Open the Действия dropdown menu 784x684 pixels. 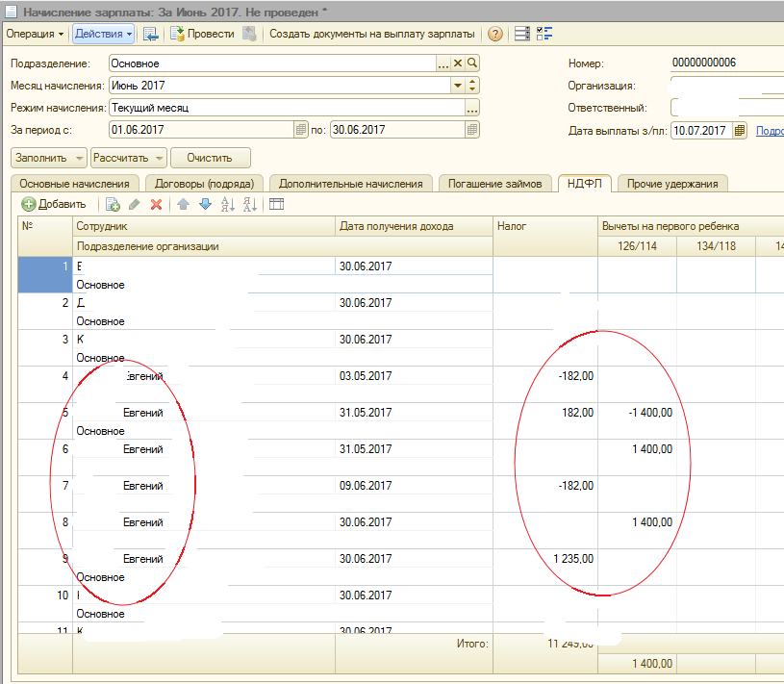coord(103,34)
